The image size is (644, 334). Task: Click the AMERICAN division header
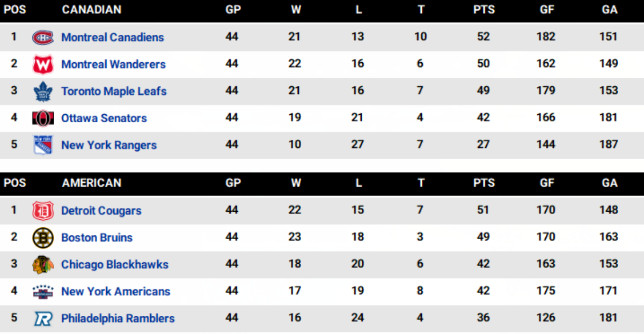(x=91, y=183)
